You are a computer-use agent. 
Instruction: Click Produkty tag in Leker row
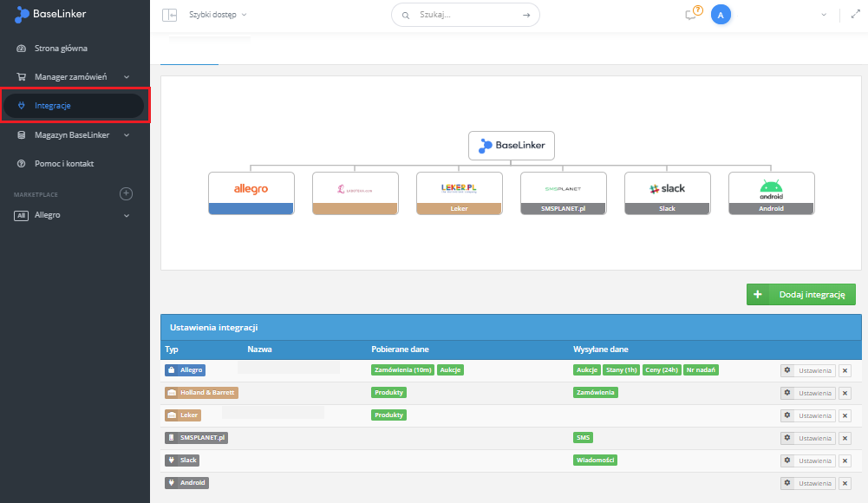point(388,415)
